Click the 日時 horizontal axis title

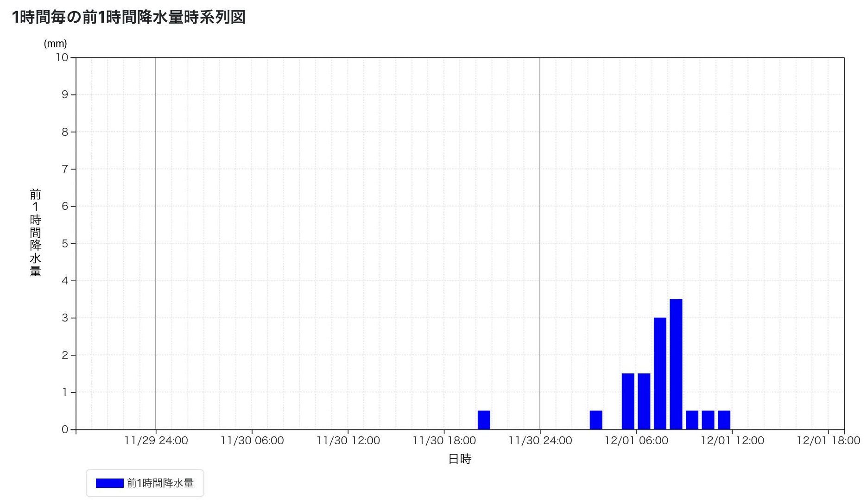[460, 459]
